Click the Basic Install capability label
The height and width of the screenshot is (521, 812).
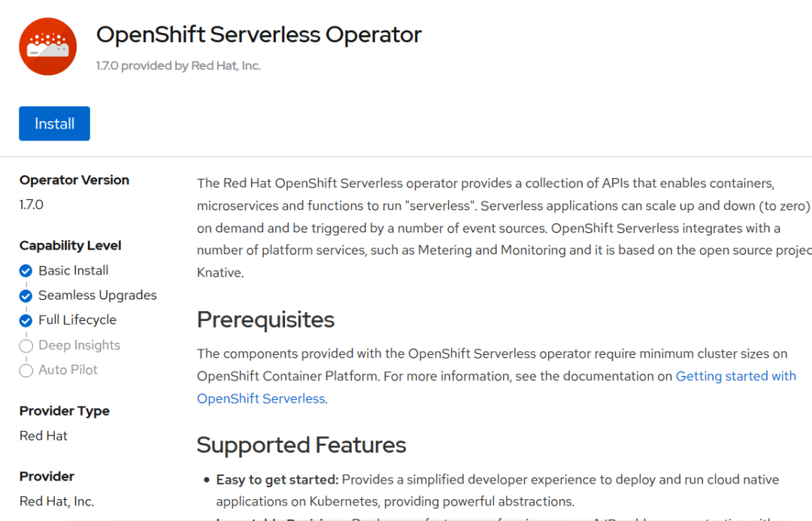click(x=74, y=271)
